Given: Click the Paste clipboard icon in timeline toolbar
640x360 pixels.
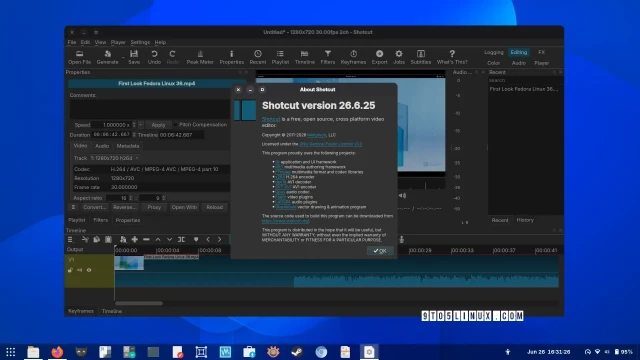Looking at the screenshot, I should click(108, 240).
